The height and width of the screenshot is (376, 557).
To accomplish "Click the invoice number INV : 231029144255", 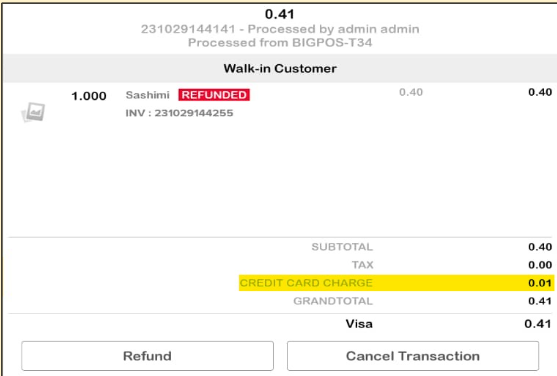I will [179, 113].
